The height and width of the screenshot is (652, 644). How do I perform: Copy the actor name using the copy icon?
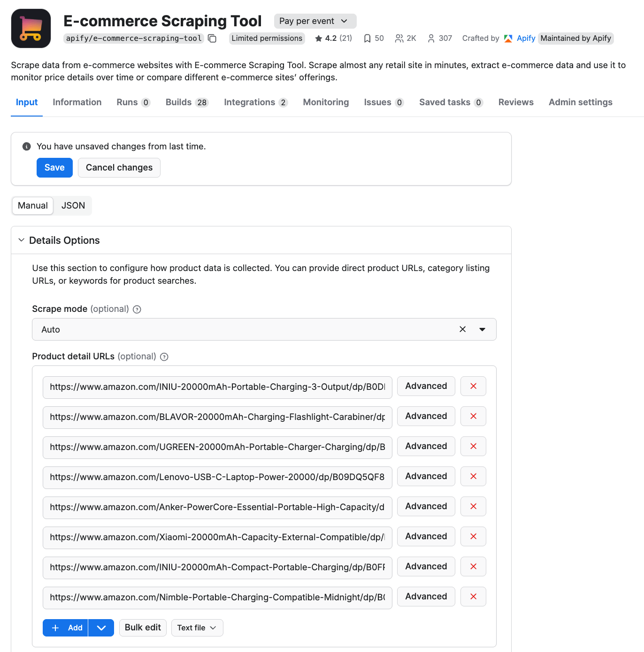click(212, 38)
